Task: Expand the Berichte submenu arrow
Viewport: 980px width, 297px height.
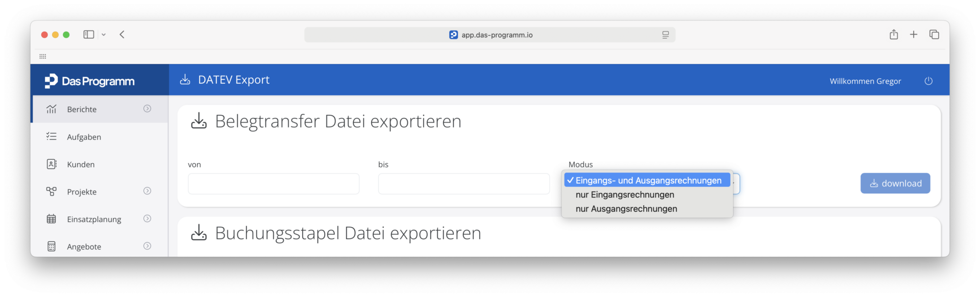Action: [x=147, y=109]
